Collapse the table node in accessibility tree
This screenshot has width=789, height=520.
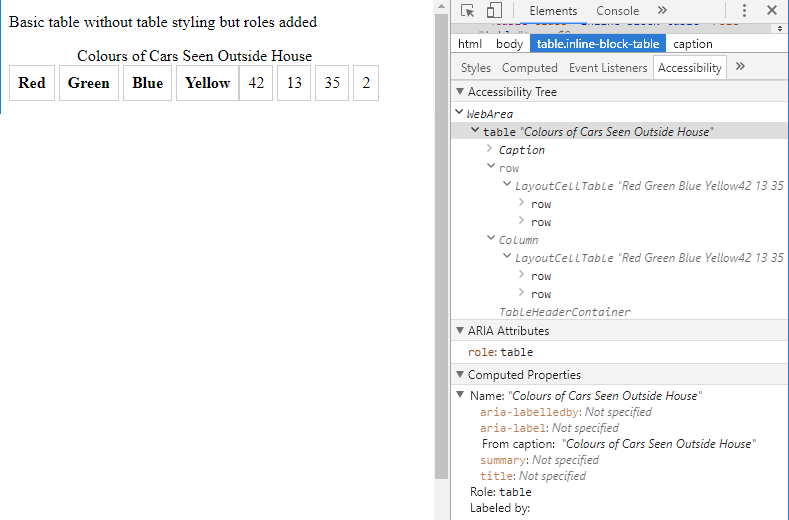tap(475, 130)
